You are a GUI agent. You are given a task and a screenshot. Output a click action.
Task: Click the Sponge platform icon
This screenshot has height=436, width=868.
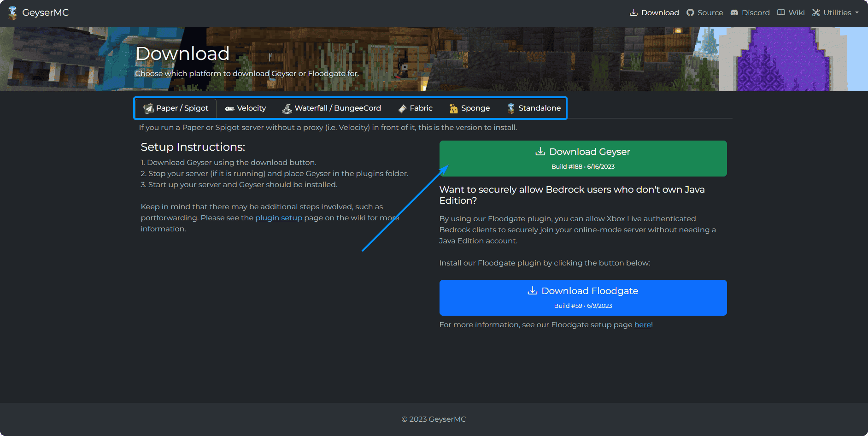(453, 108)
